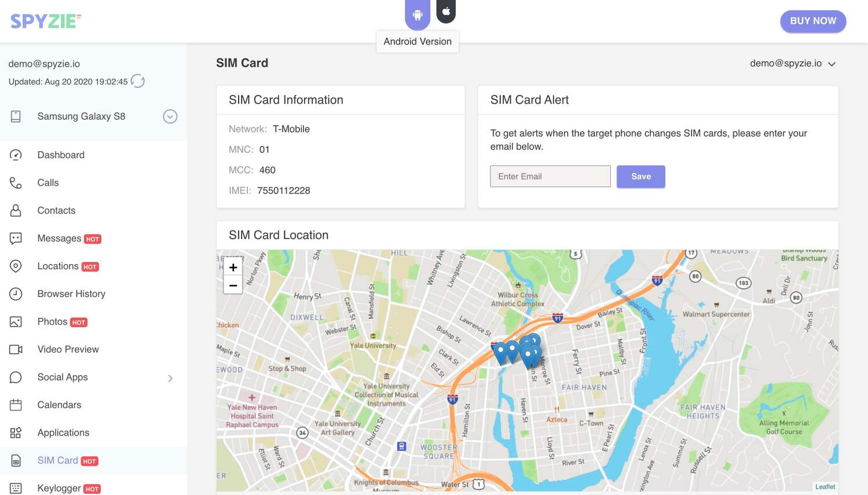The image size is (868, 495).
Task: Click the Applications grid icon
Action: pos(16,433)
